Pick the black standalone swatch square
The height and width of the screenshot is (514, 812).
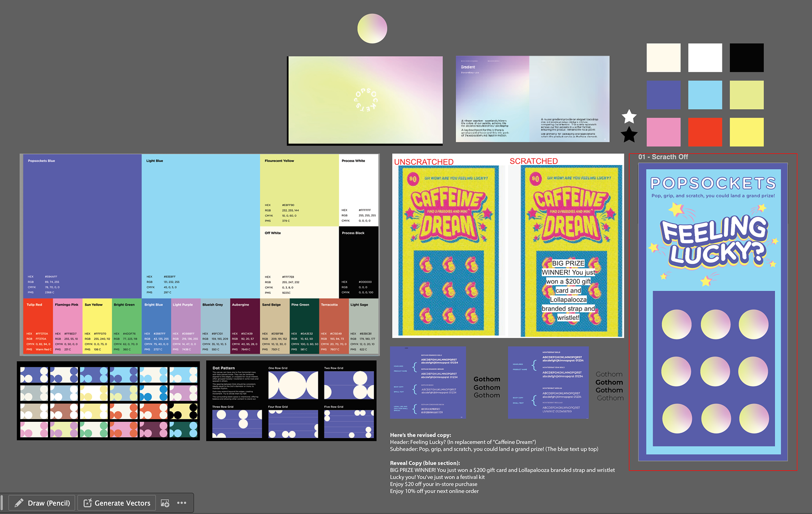746,57
